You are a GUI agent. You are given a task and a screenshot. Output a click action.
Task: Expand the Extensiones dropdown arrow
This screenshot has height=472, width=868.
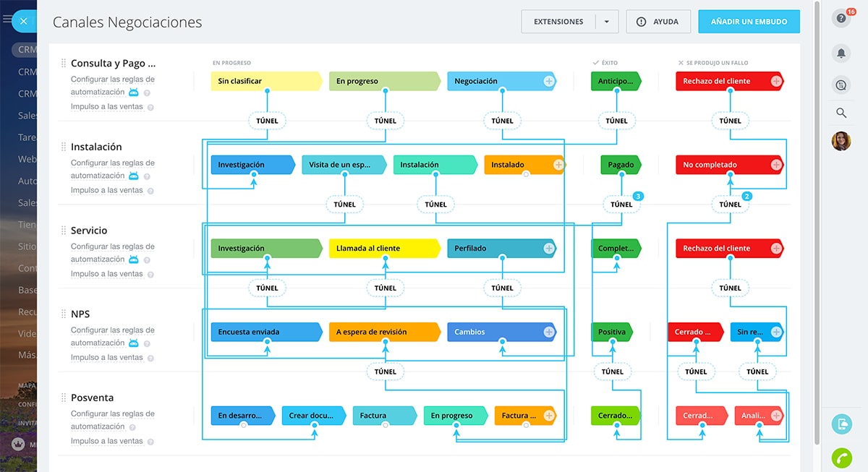[x=606, y=22]
